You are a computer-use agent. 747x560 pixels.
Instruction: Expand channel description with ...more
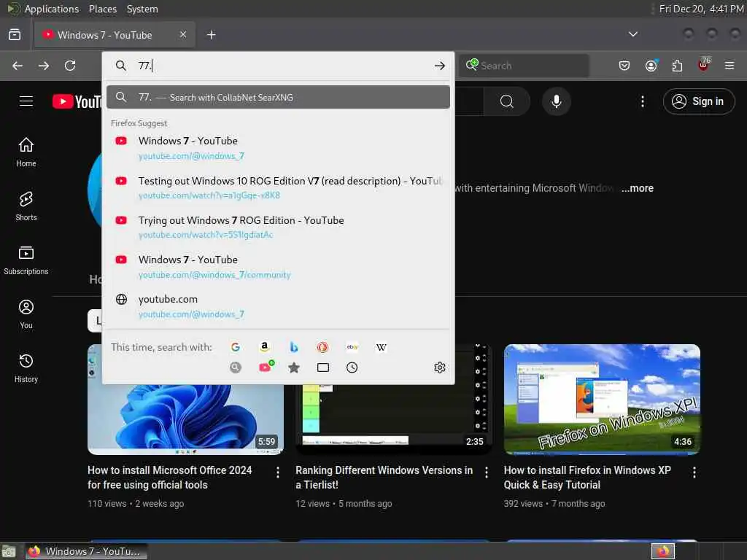coord(638,188)
